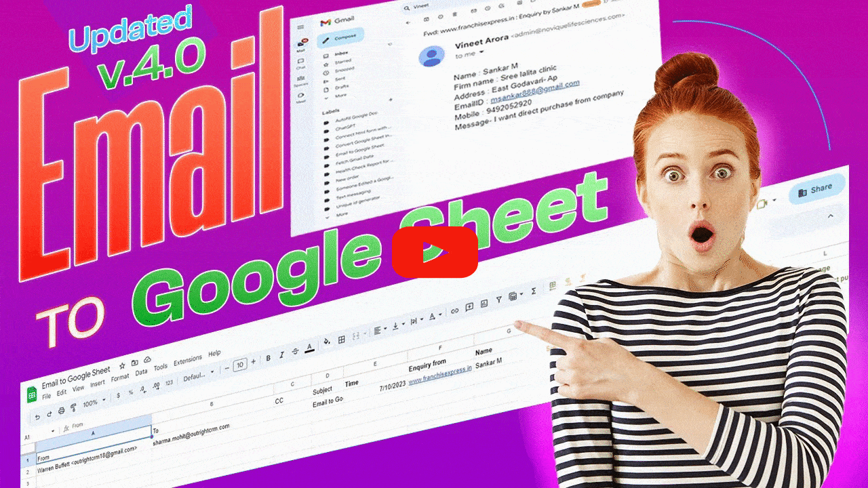Select the Warren Buffett sender cell
Viewport: 868px width, 488px height.
(87, 460)
